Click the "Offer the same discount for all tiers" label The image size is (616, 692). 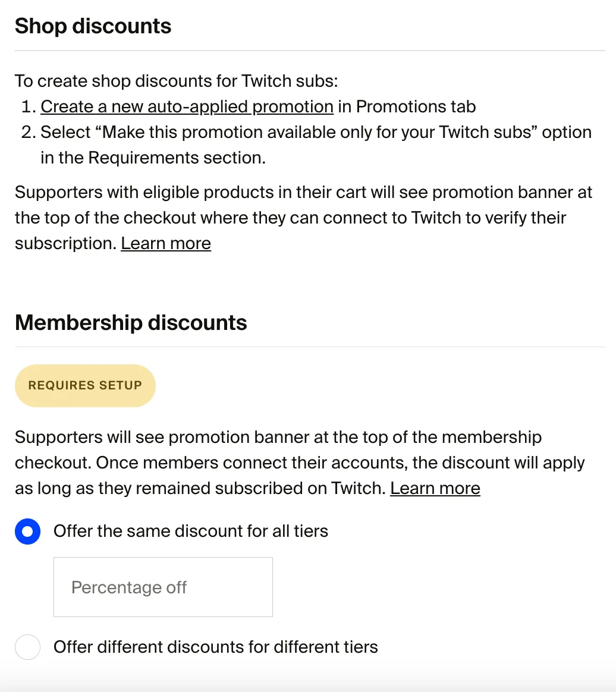pos(191,531)
